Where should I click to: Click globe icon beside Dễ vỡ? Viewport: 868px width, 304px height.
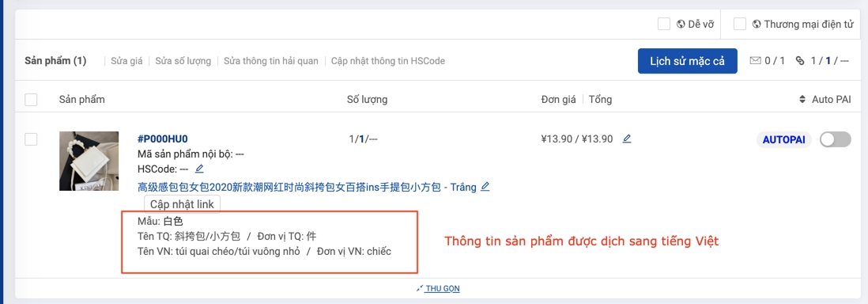681,25
